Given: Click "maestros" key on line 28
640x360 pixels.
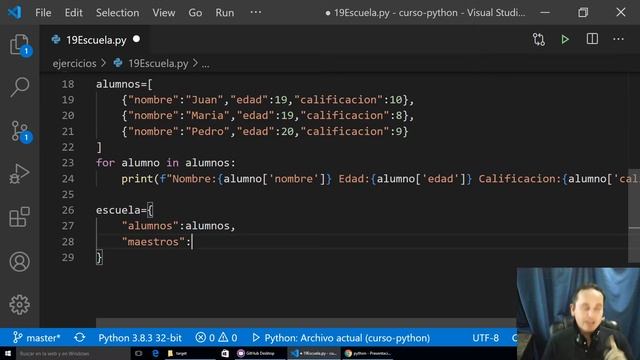Looking at the screenshot, I should [x=153, y=242].
